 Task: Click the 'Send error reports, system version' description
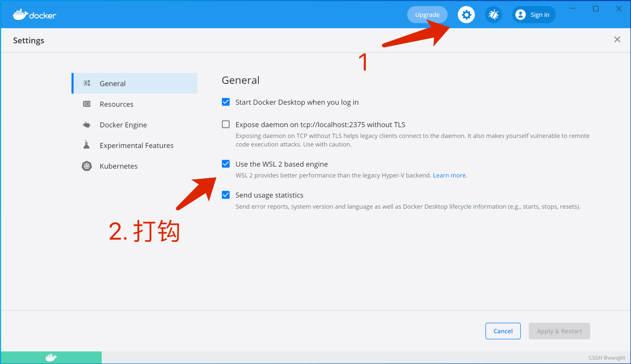(x=408, y=207)
